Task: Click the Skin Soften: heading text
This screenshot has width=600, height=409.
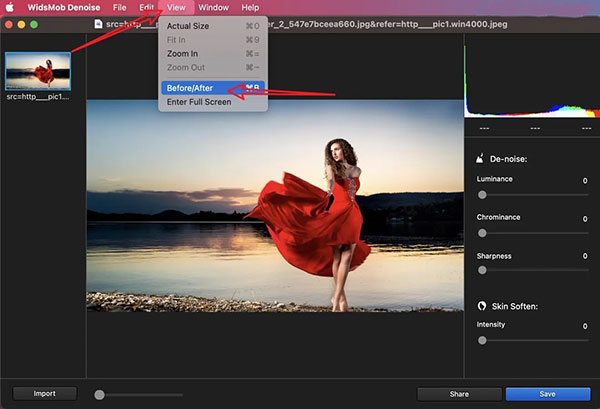Action: tap(515, 306)
